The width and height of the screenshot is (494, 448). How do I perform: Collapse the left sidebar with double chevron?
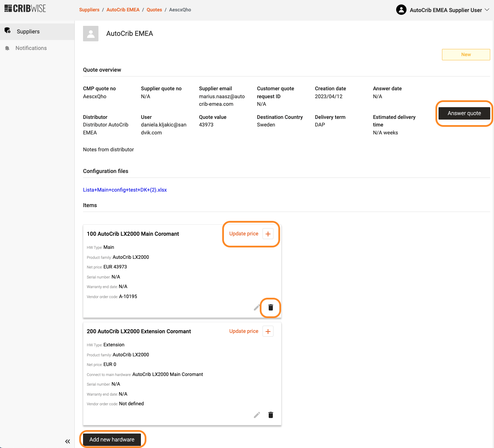68,441
